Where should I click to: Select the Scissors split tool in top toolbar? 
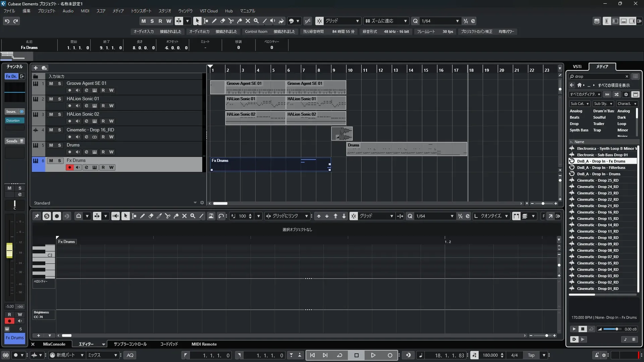[231, 21]
